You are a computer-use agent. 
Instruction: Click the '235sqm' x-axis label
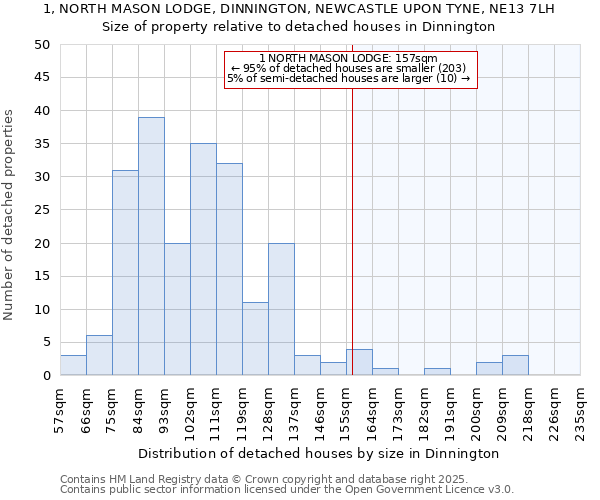point(579,414)
